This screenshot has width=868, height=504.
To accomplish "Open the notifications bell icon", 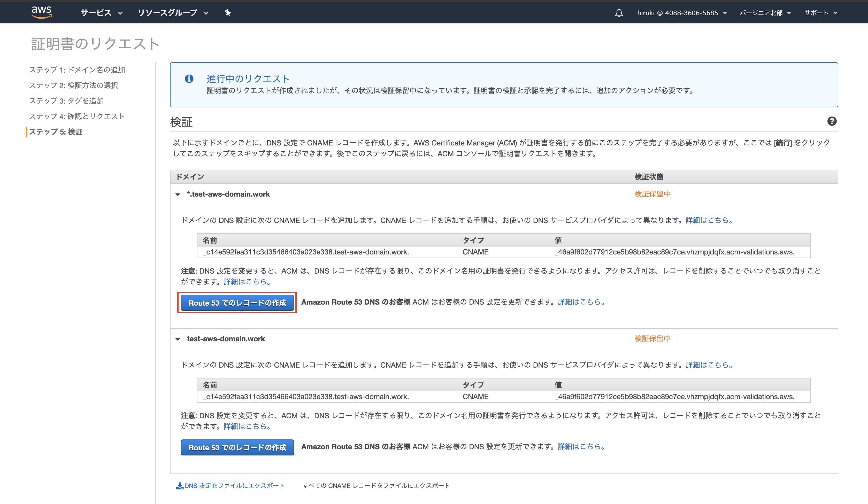I will click(x=619, y=13).
